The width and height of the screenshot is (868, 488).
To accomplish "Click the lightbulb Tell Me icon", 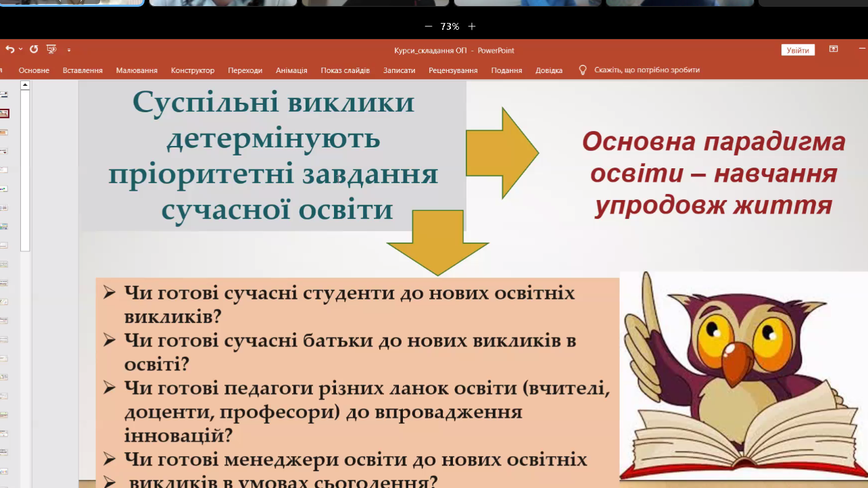I will click(583, 70).
